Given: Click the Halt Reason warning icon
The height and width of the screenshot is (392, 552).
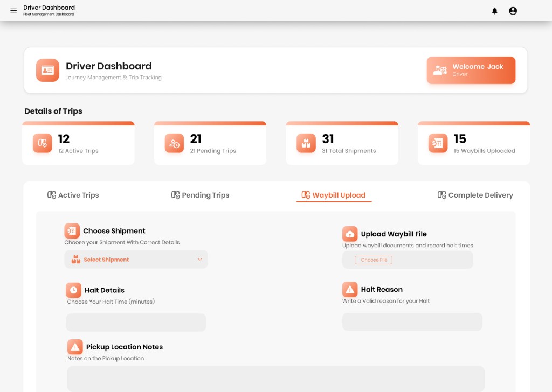Looking at the screenshot, I should 350,289.
